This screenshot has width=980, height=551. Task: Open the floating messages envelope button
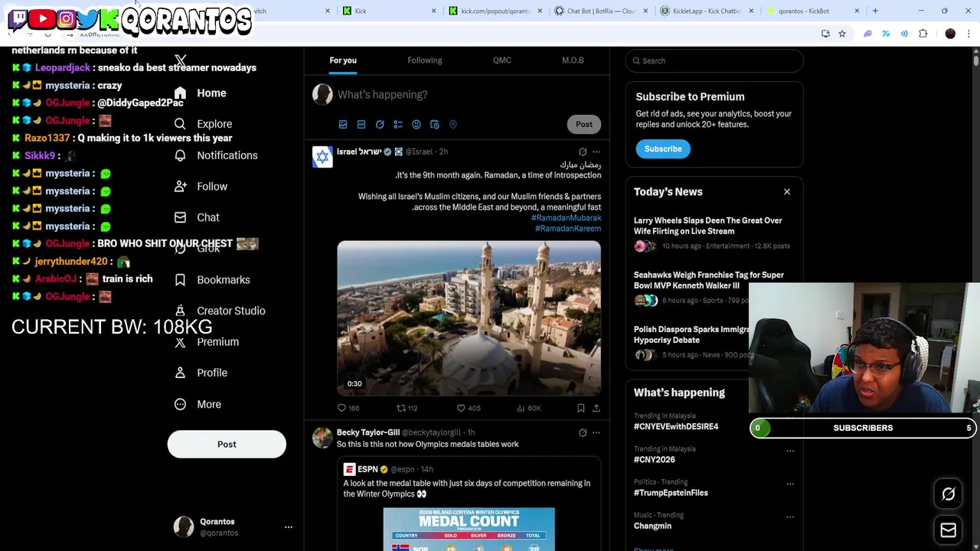(x=948, y=530)
